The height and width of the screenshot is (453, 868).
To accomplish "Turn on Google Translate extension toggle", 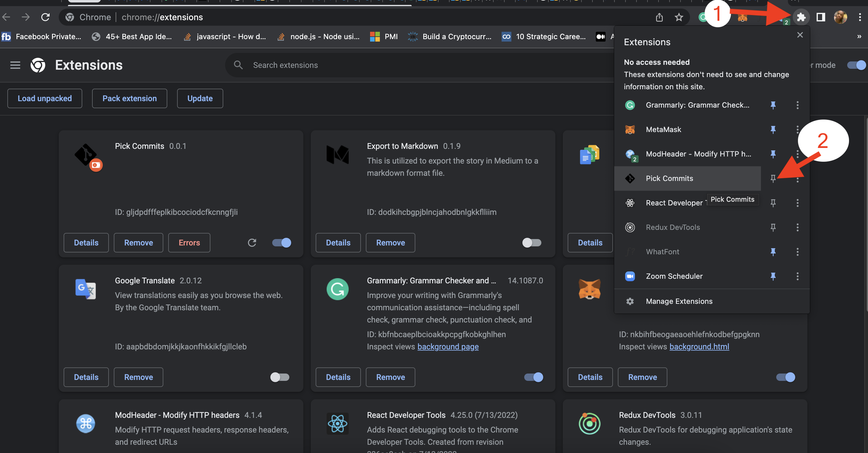I will [x=280, y=377].
